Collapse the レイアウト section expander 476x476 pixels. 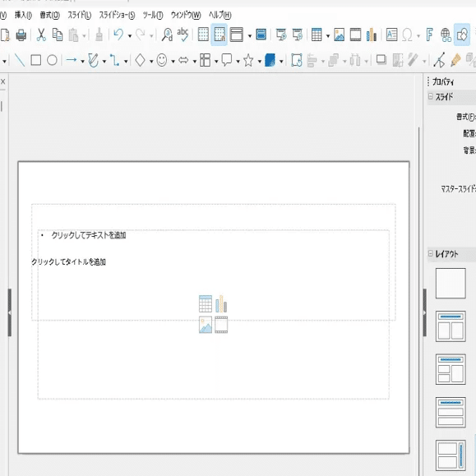point(431,253)
